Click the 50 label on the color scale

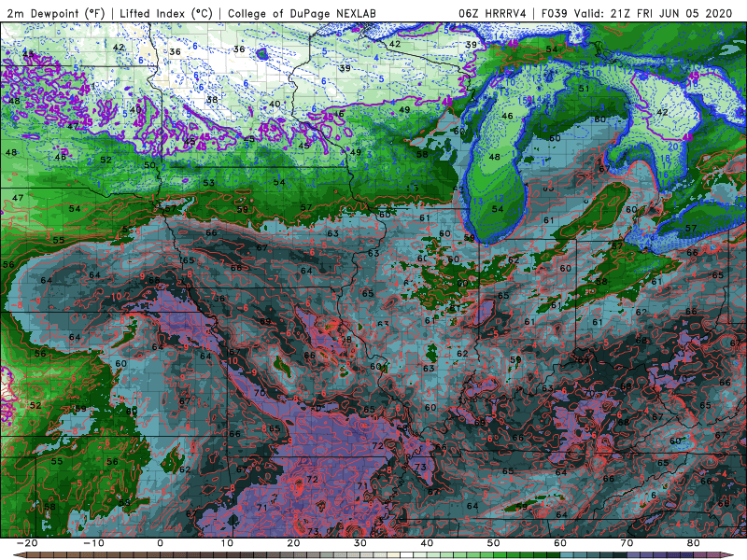(x=494, y=543)
